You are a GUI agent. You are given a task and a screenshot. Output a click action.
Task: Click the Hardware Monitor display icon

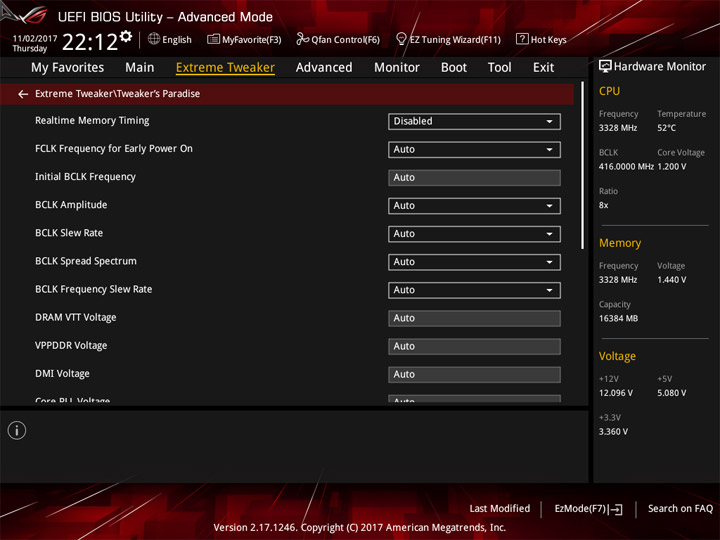[605, 67]
